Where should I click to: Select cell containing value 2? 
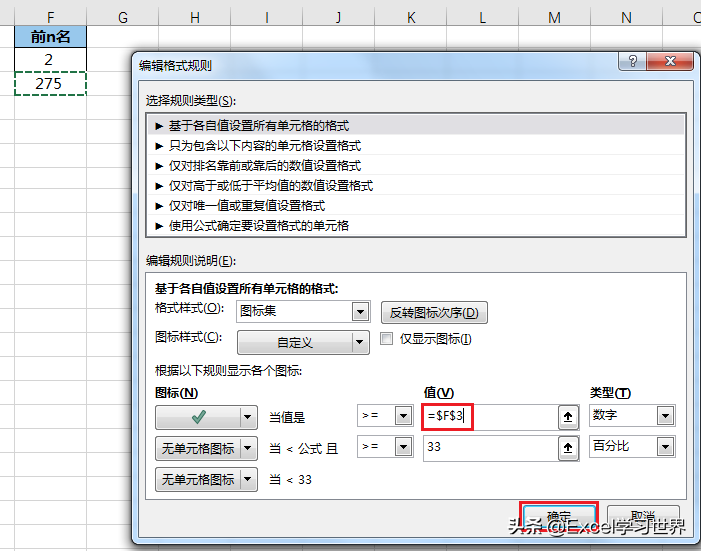click(51, 59)
